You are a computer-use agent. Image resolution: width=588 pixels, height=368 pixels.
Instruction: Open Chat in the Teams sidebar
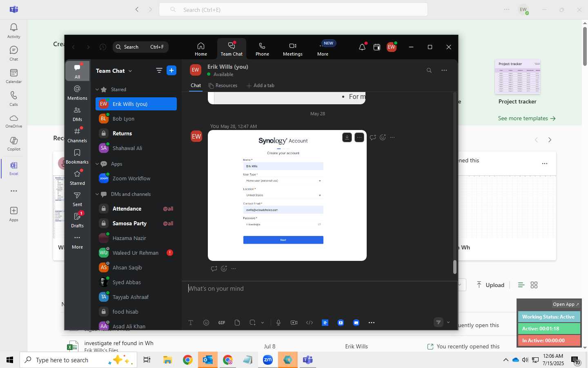click(x=13, y=54)
